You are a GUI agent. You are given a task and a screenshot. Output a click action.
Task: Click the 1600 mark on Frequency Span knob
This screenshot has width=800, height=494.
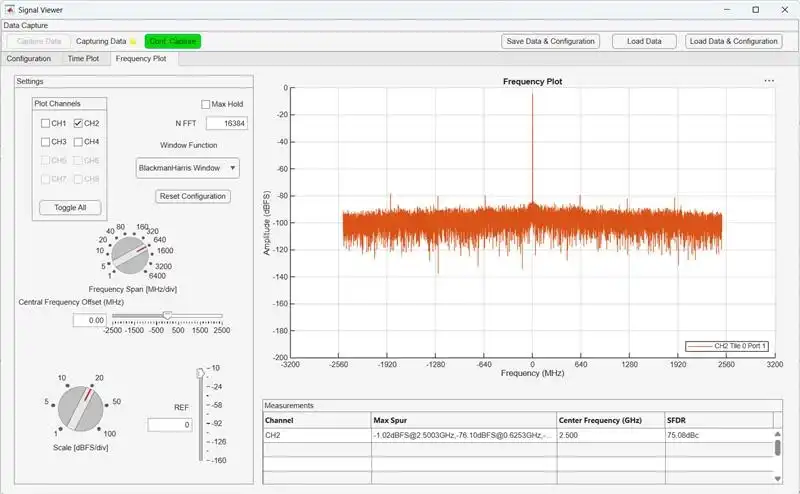pos(165,251)
